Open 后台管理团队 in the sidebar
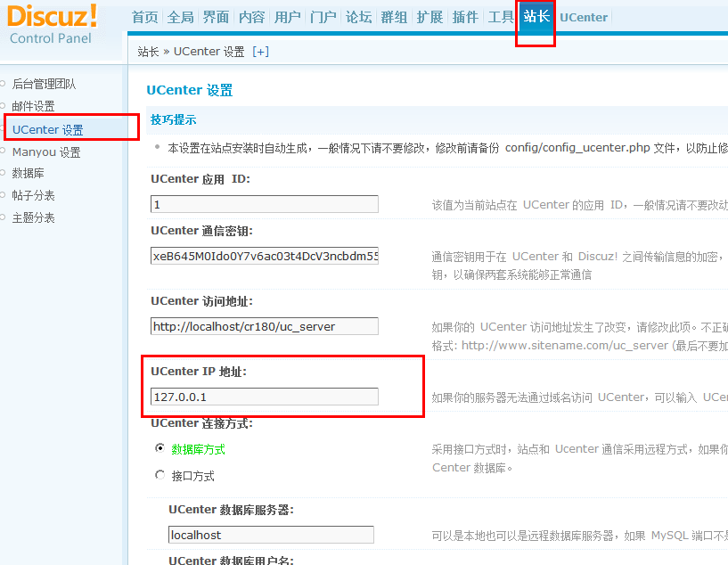This screenshot has height=565, width=728. (x=44, y=84)
